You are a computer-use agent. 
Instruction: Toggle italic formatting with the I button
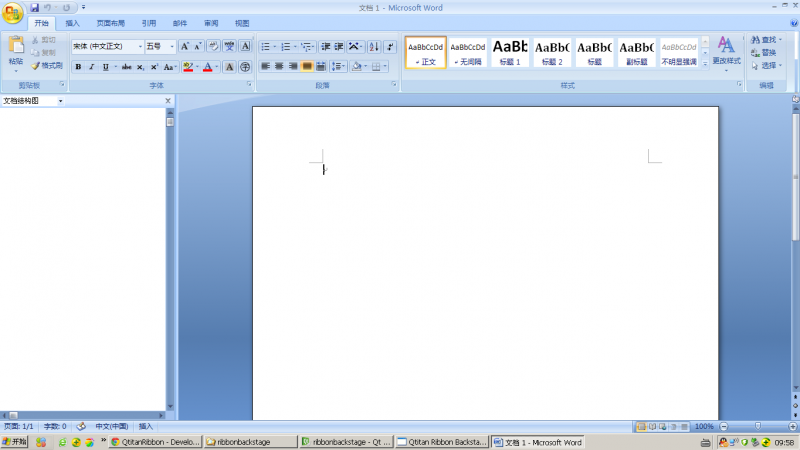[x=91, y=67]
